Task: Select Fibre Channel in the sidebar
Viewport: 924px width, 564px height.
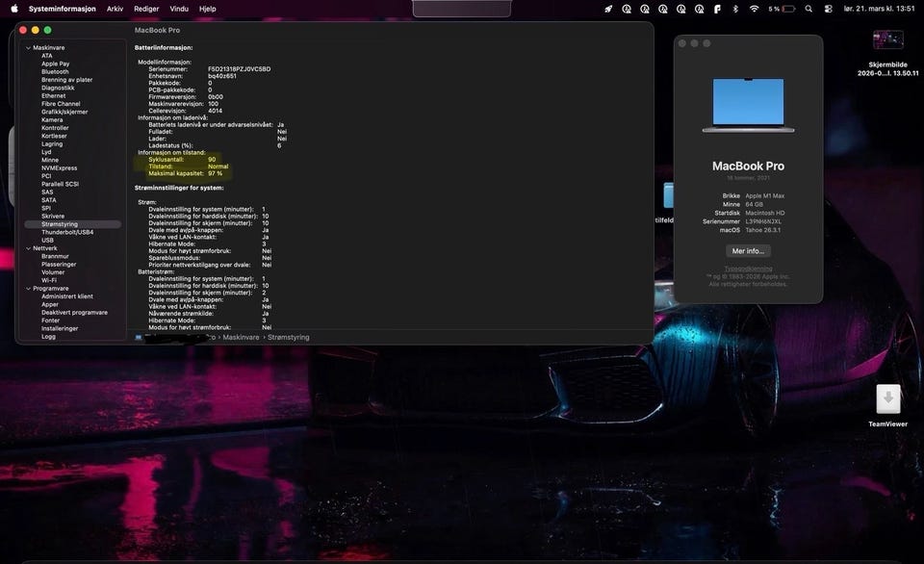Action: tap(61, 104)
